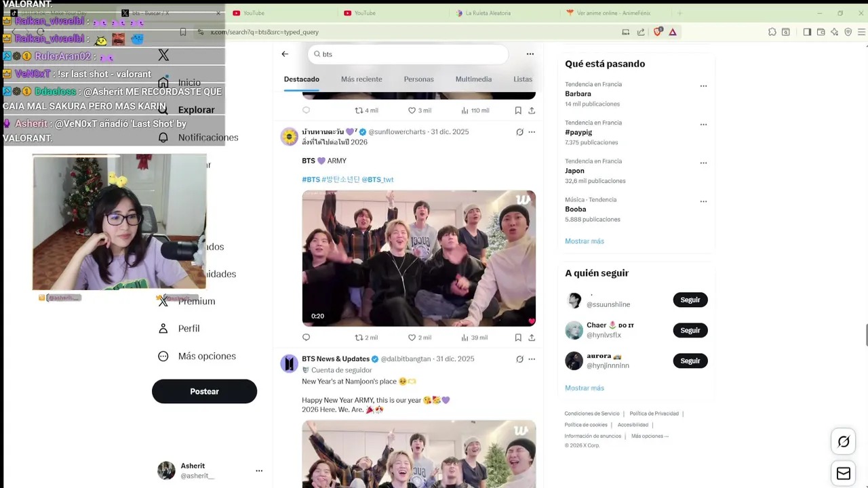Image resolution: width=868 pixels, height=488 pixels.
Task: Toggle the Brave sidebar panel icon
Action: coord(807,32)
